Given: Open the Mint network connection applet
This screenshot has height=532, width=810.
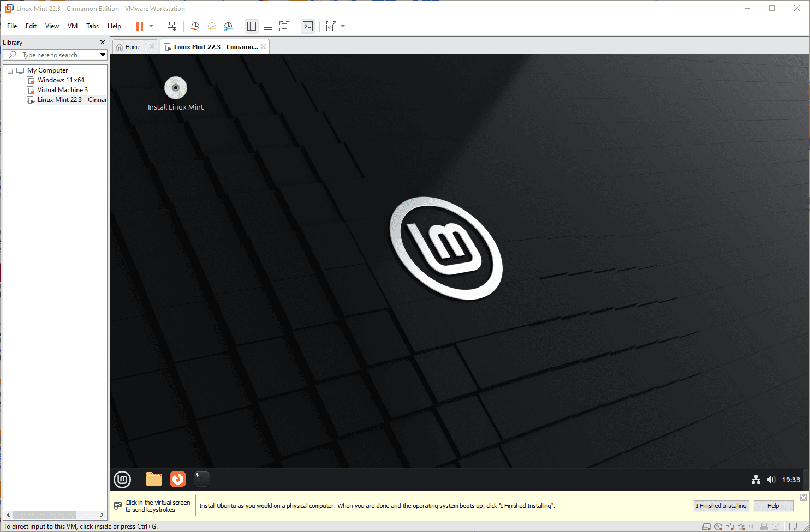Looking at the screenshot, I should click(x=756, y=480).
